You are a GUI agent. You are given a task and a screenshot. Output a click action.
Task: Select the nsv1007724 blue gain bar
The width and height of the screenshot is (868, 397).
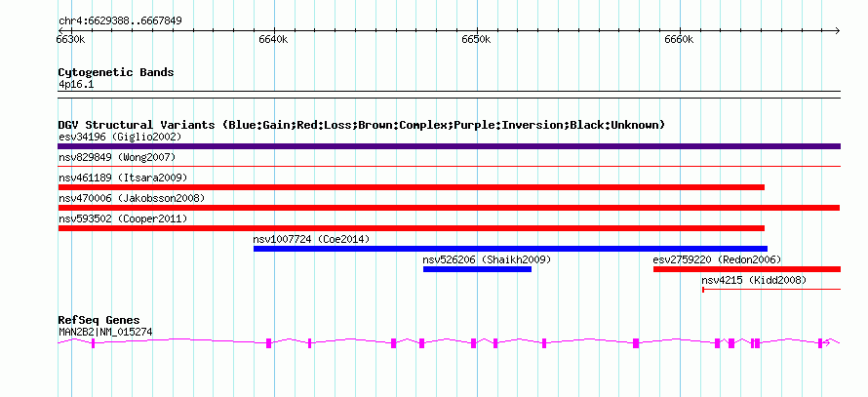pos(510,249)
